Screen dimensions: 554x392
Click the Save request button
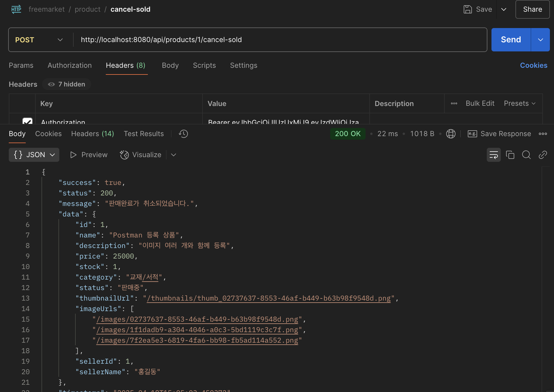pos(478,9)
